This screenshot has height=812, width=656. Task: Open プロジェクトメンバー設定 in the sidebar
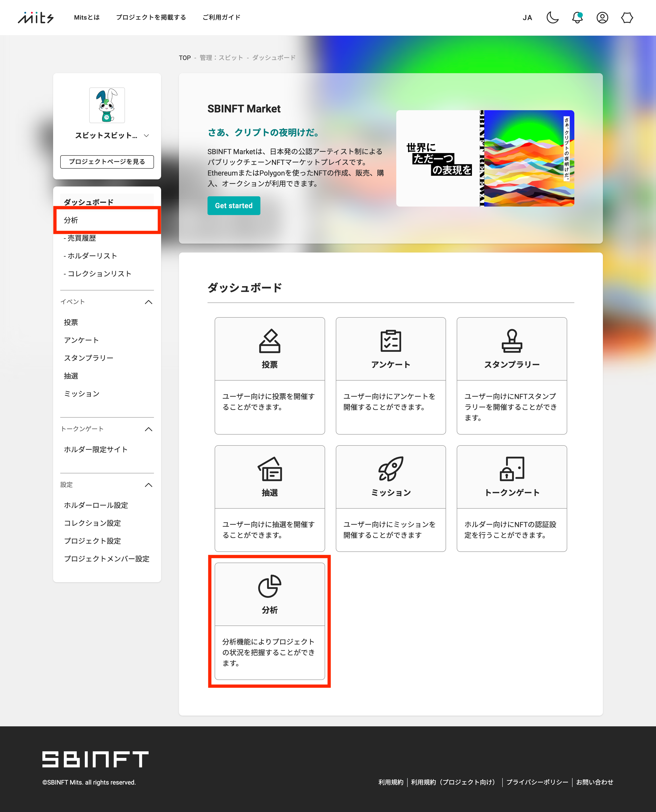107,558
